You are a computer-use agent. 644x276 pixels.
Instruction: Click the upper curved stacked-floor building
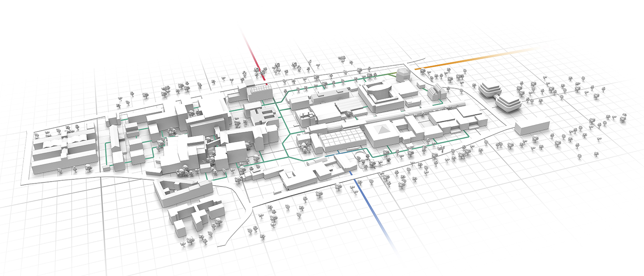[491, 89]
